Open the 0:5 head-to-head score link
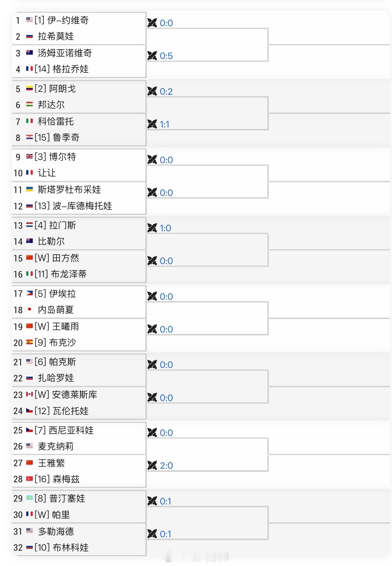This screenshot has width=392, height=566. tap(166, 56)
